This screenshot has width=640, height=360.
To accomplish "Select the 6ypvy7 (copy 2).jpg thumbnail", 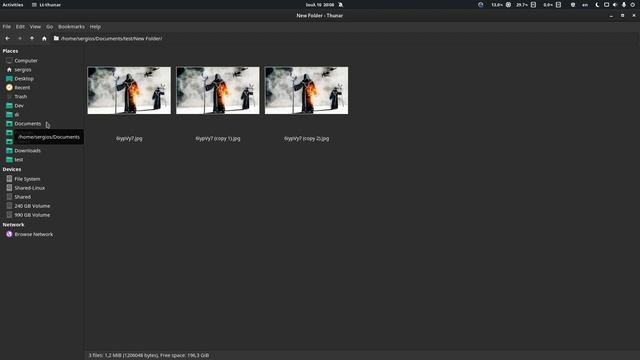I will 306,90.
